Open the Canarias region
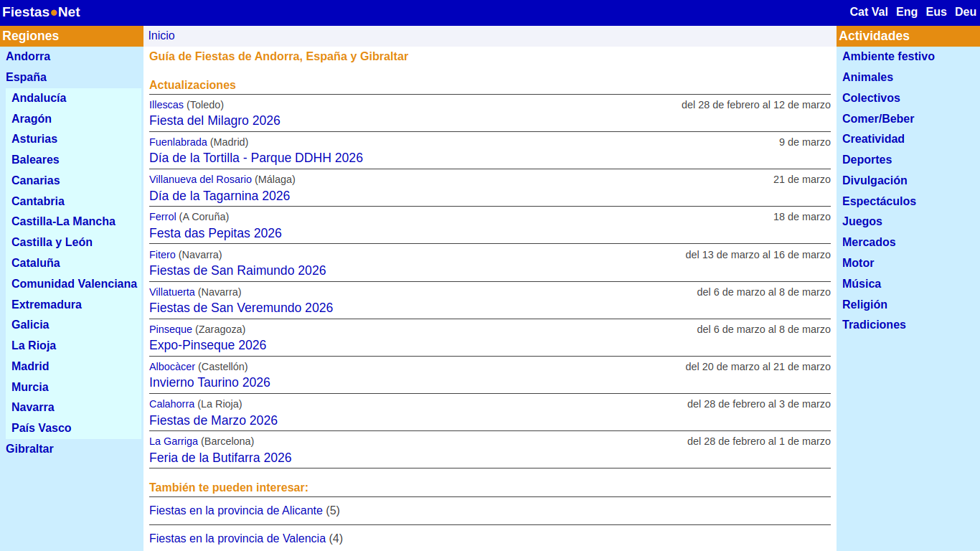980x551 pixels. [36, 181]
